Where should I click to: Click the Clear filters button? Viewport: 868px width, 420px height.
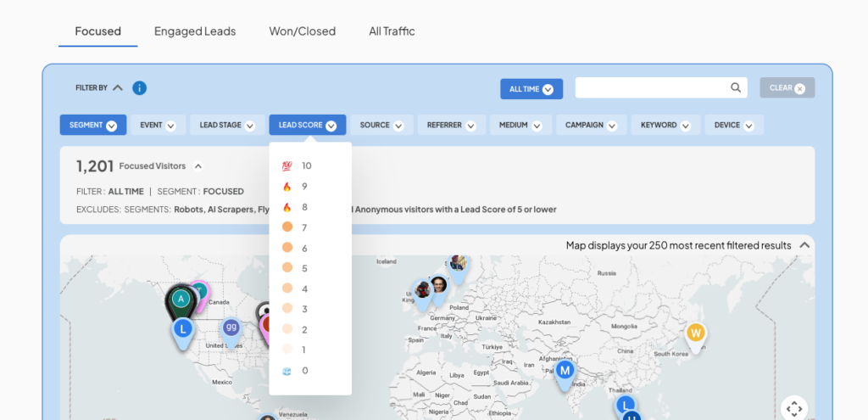787,87
